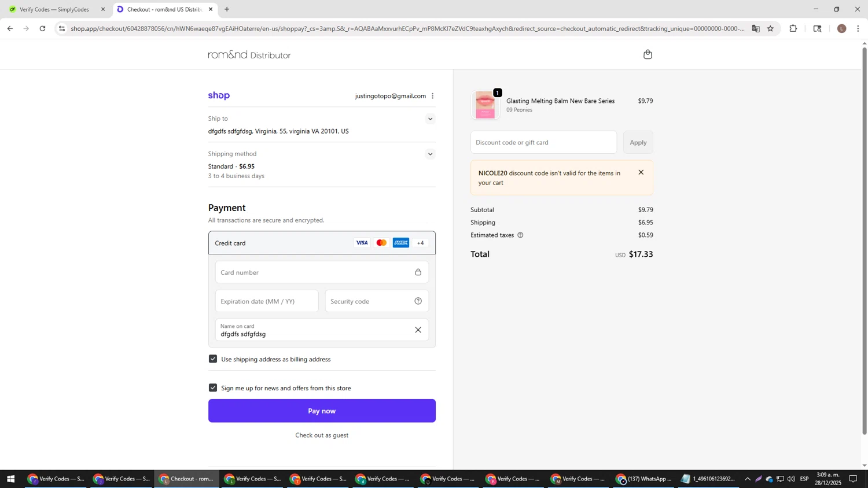The width and height of the screenshot is (868, 488).
Task: Show hidden system tray icons
Action: pyautogui.click(x=747, y=479)
